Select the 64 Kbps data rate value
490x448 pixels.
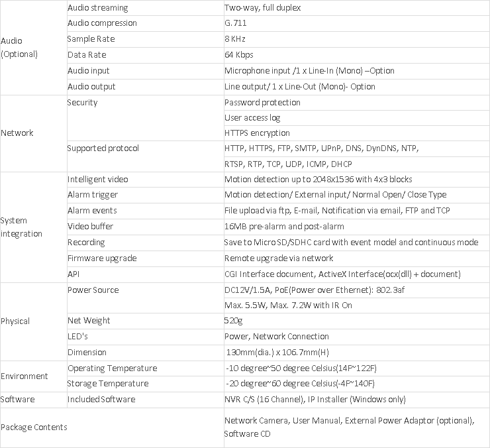(238, 55)
